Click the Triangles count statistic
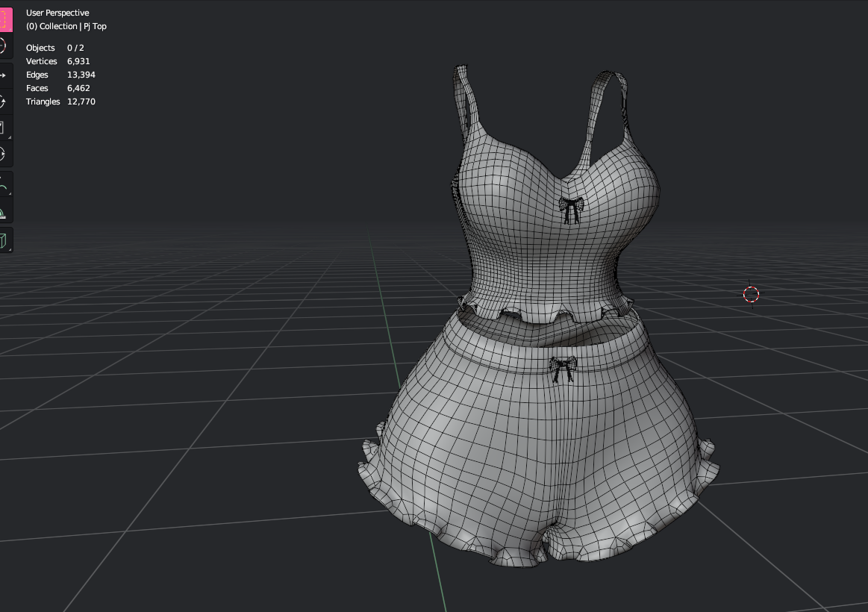The height and width of the screenshot is (612, 868). tap(61, 102)
